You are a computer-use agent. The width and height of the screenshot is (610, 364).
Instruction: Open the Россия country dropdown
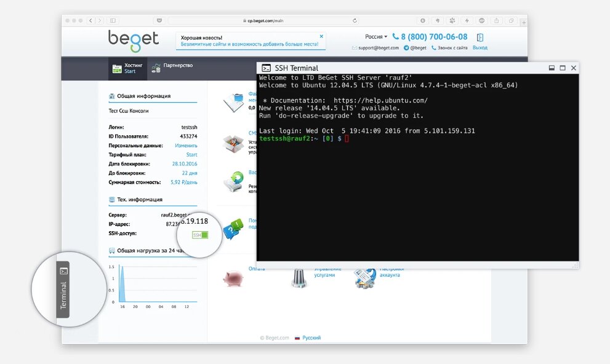376,37
